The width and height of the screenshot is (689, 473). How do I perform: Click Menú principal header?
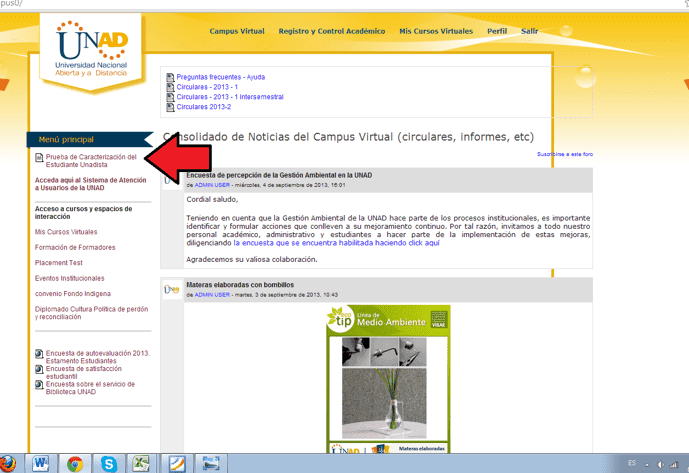point(89,140)
